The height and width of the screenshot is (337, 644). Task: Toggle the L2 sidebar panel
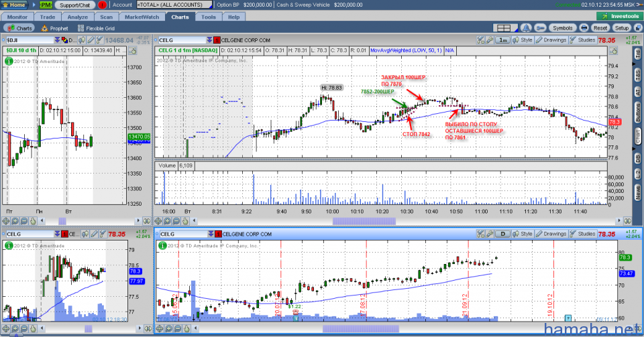click(638, 174)
